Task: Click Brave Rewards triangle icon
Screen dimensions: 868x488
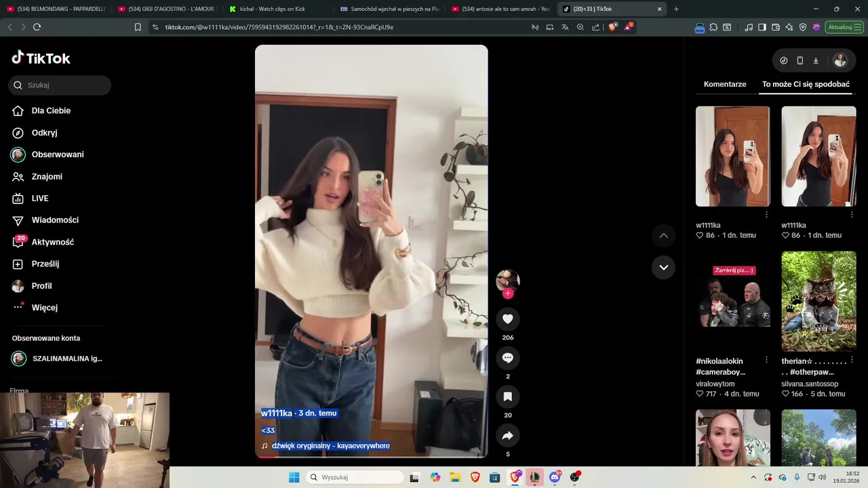Action: pyautogui.click(x=629, y=27)
